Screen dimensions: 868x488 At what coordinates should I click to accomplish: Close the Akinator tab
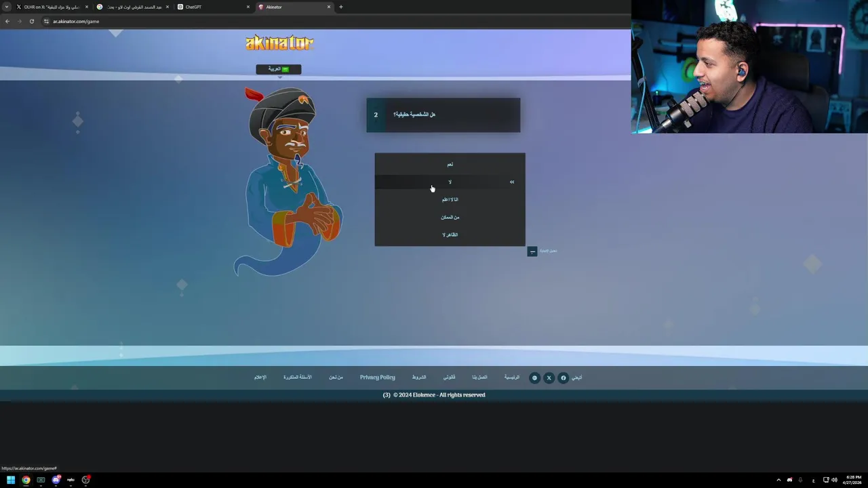[329, 7]
